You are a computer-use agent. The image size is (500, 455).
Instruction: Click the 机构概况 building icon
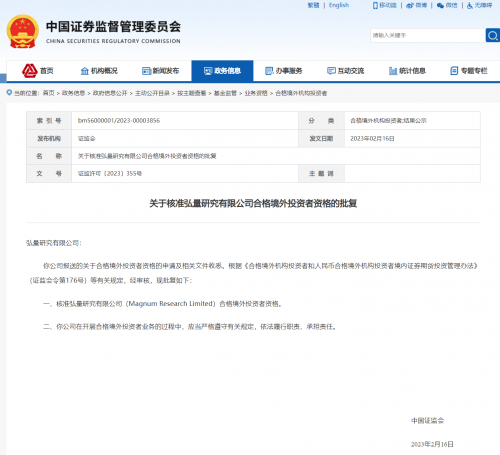click(85, 71)
